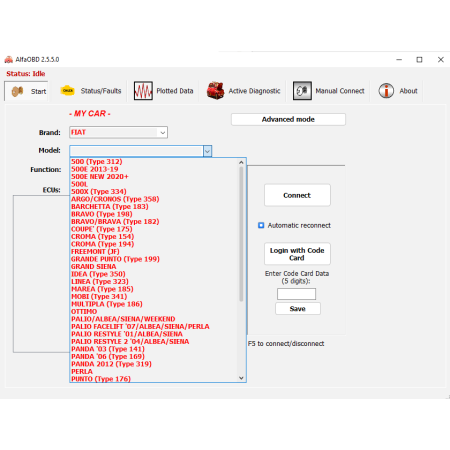Toggle the Automatic reconnect checkbox
Image resolution: width=450 pixels, height=450 pixels.
click(261, 225)
